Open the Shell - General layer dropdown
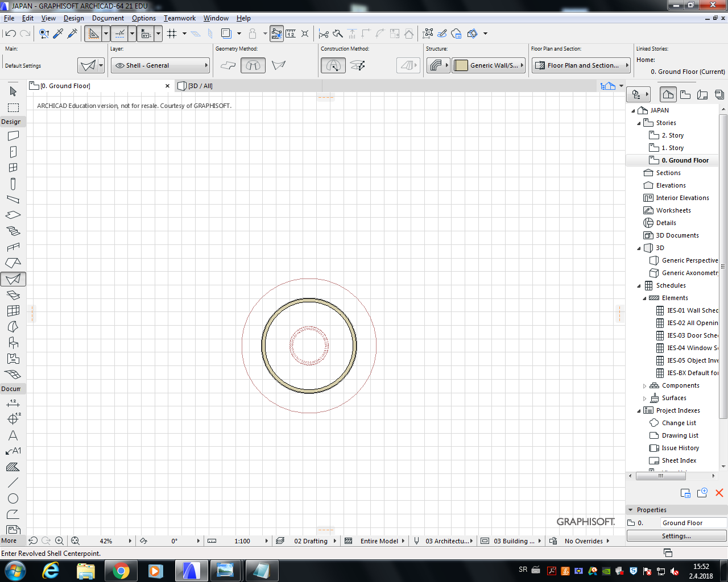Viewport: 728px width, 582px height. [160, 65]
